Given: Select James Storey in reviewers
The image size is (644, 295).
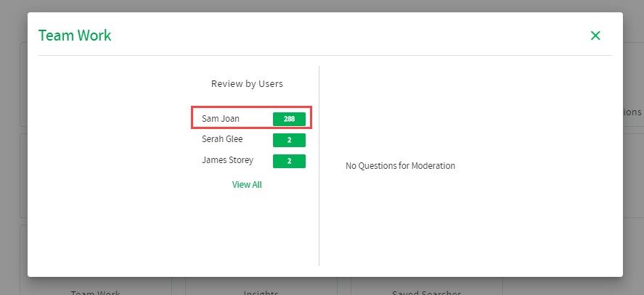Looking at the screenshot, I should (x=227, y=160).
